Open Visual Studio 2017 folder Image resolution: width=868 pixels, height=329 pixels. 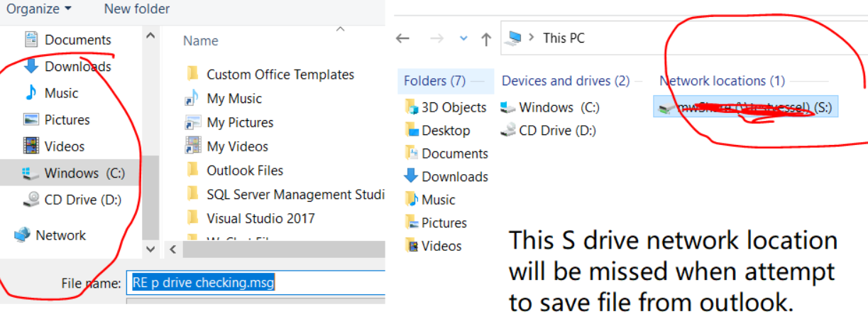(x=260, y=218)
